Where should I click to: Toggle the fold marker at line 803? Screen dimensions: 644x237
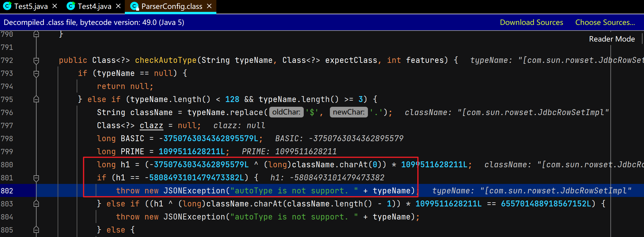[x=36, y=204]
